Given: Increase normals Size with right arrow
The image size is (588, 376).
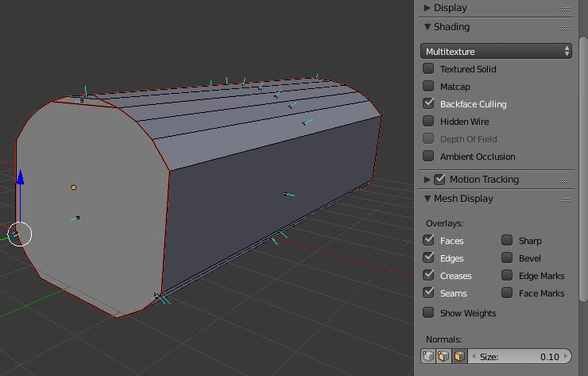Looking at the screenshot, I should (x=566, y=356).
